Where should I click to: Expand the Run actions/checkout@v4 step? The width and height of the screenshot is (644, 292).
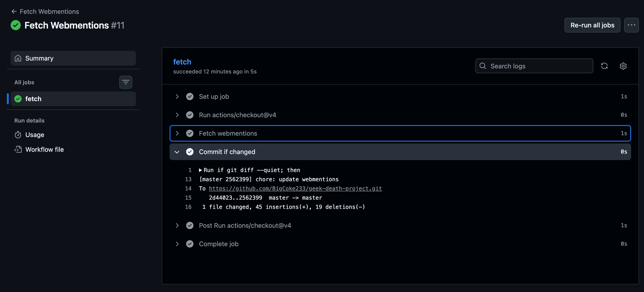click(177, 115)
